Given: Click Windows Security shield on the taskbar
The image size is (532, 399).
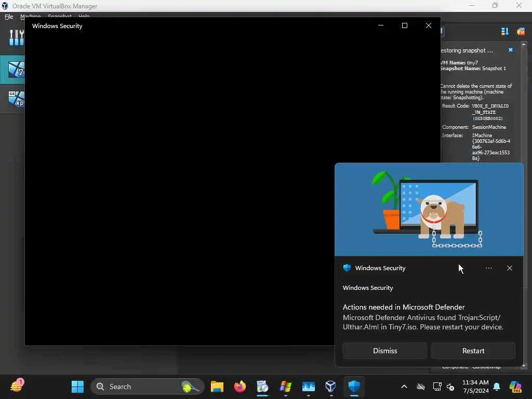Looking at the screenshot, I should [354, 387].
